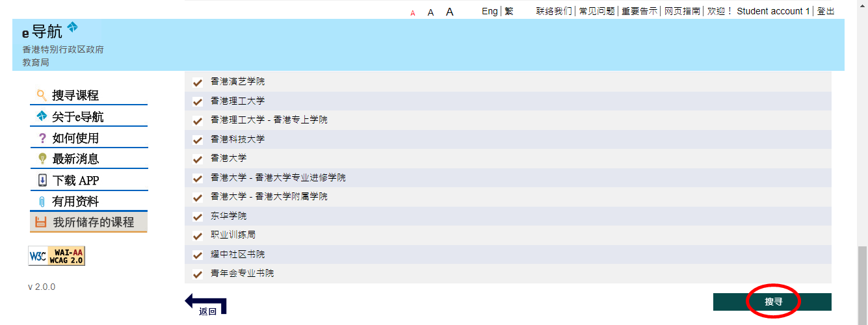Image resolution: width=868 pixels, height=325 pixels.
Task: Click the e导航 site title text
Action: (42, 31)
